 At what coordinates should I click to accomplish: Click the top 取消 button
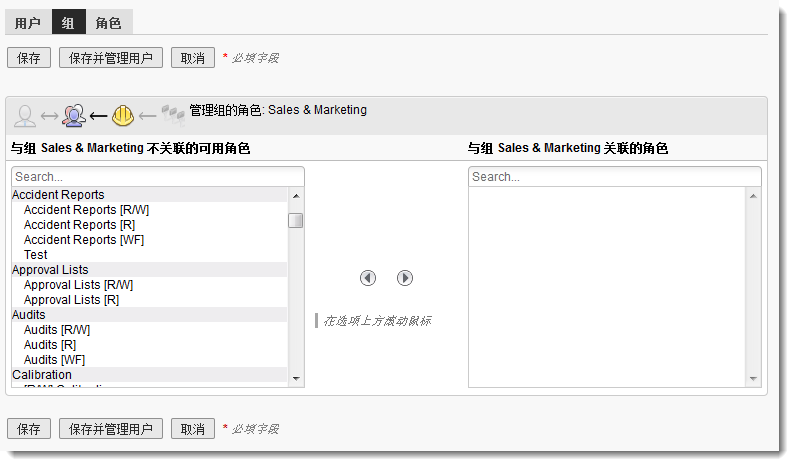(x=193, y=58)
